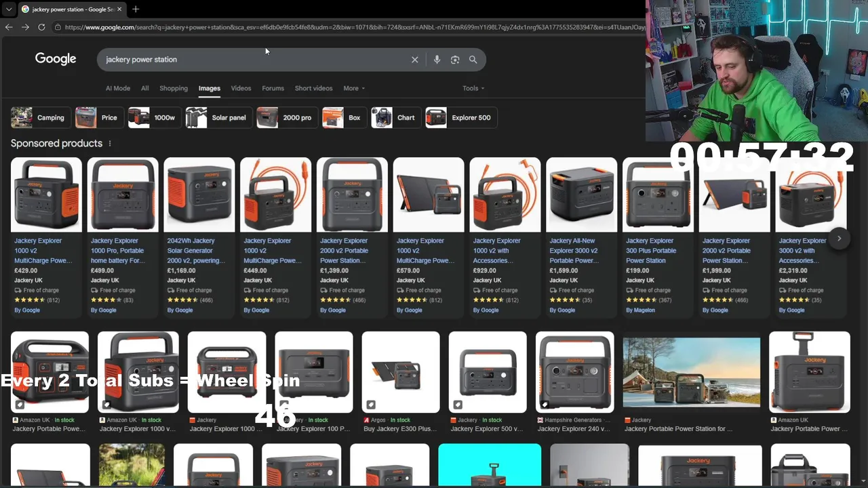Click the browser forward arrow
The height and width of the screenshot is (488, 868).
[x=25, y=27]
